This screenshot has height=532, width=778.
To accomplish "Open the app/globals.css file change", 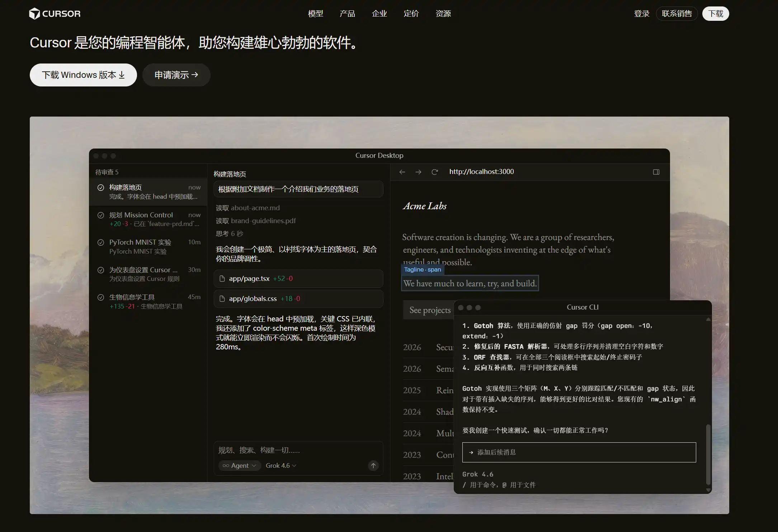I will click(x=298, y=299).
